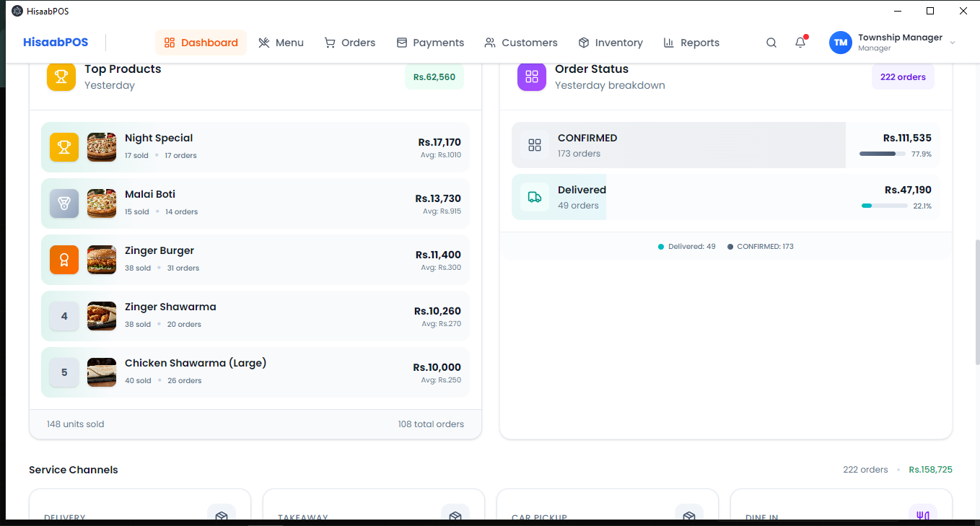This screenshot has height=526, width=980.
Task: Open the Reports section
Action: [691, 43]
